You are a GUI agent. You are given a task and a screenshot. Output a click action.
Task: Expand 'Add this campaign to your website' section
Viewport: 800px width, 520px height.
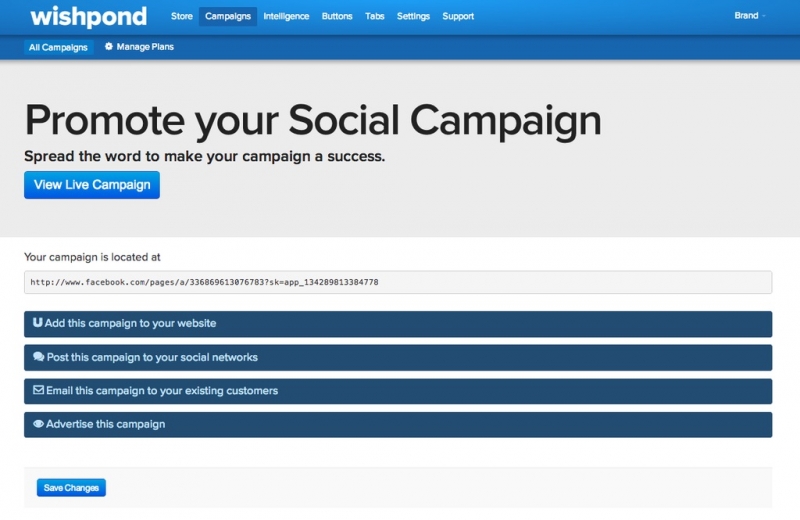point(398,324)
